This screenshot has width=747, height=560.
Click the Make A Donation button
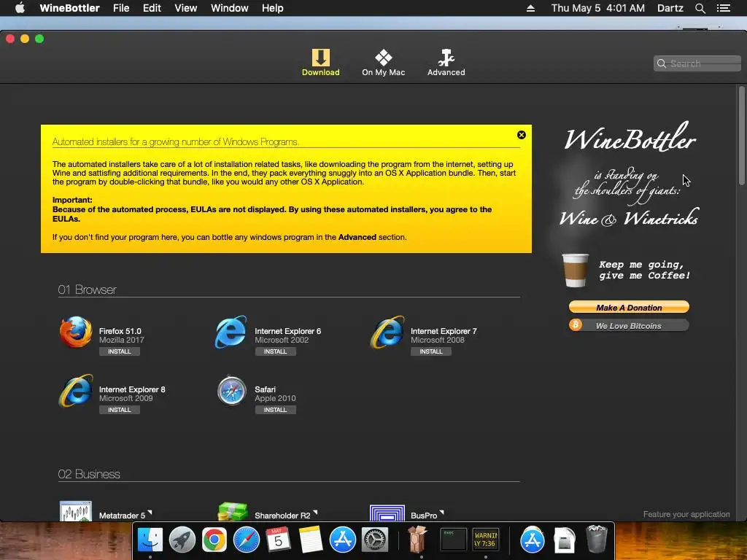(x=629, y=307)
